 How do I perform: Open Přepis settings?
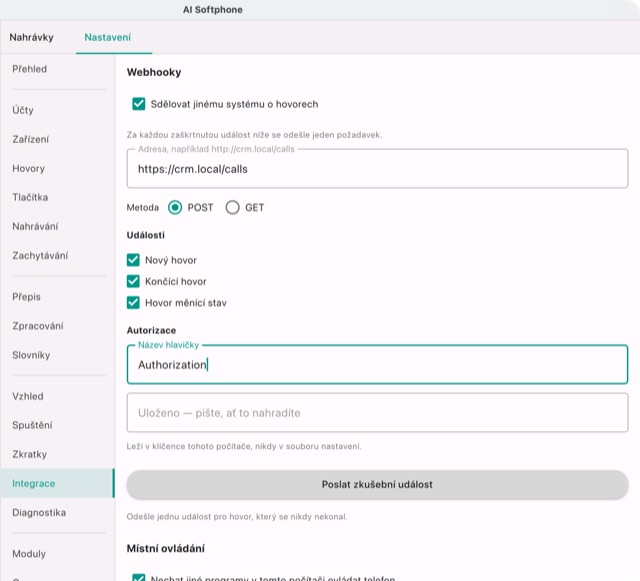tap(26, 297)
